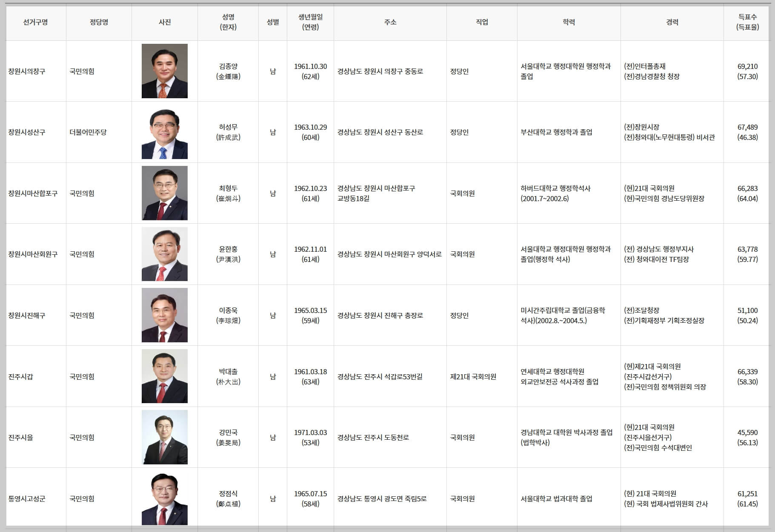Click birthdate 1961.10.30 (62세)
This screenshot has height=532, width=775.
(x=311, y=71)
